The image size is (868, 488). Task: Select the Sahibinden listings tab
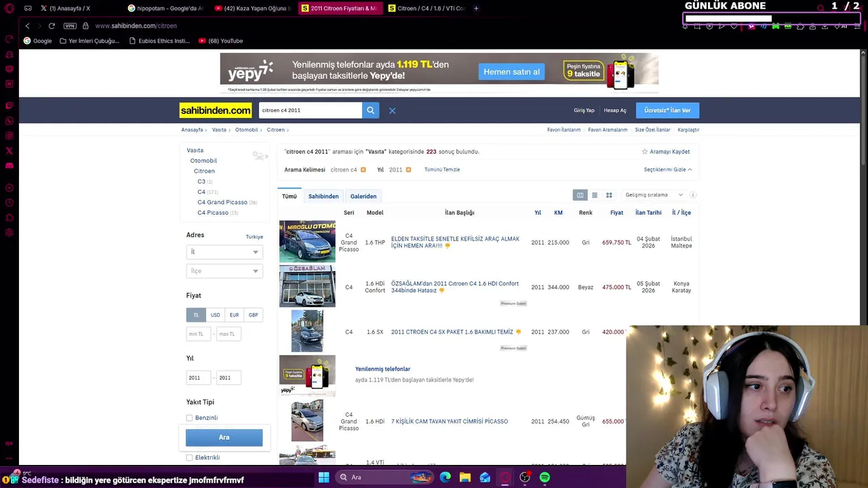coord(323,197)
